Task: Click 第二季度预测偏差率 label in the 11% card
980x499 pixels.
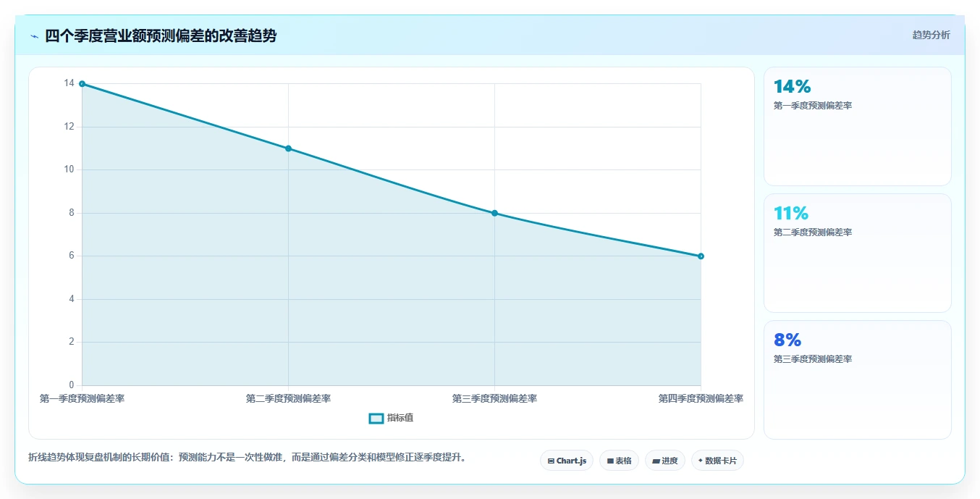Action: [x=813, y=232]
